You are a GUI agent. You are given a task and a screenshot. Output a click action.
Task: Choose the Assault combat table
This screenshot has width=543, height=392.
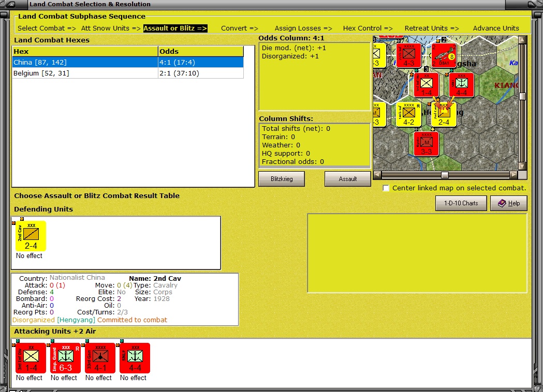point(347,179)
